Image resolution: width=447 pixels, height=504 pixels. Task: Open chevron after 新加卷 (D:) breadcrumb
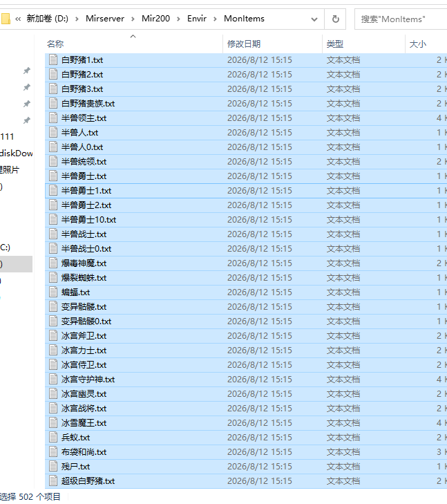(77, 19)
